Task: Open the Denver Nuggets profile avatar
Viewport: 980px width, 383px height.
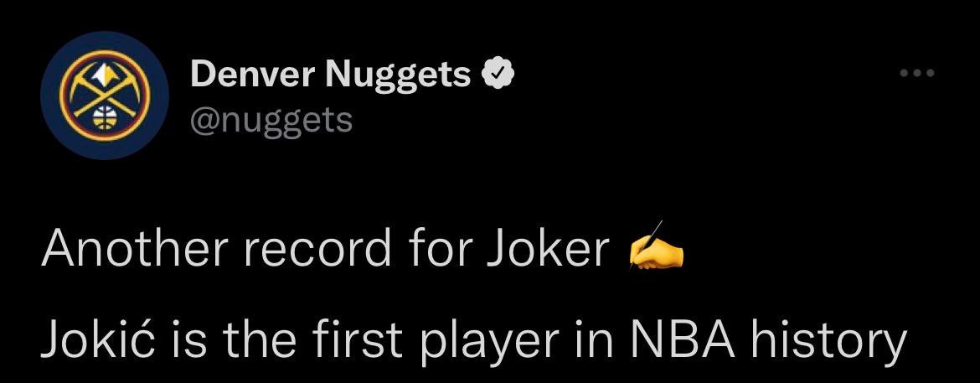Action: (95, 96)
